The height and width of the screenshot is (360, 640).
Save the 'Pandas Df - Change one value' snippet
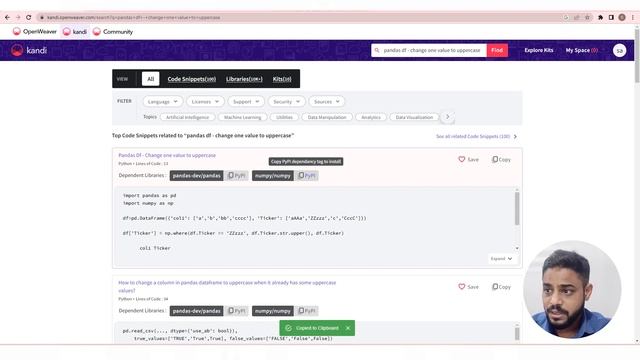click(x=468, y=160)
